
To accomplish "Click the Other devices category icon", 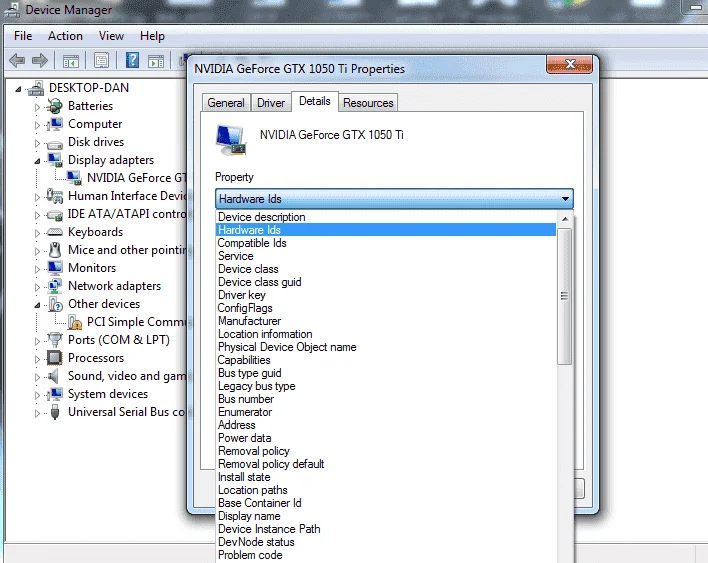I will pyautogui.click(x=55, y=304).
